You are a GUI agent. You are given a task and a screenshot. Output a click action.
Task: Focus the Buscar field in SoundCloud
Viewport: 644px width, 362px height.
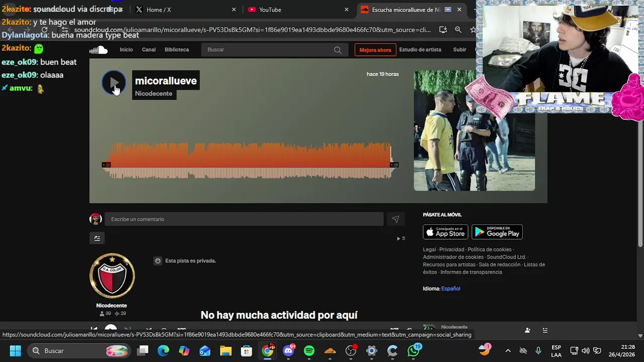click(274, 50)
